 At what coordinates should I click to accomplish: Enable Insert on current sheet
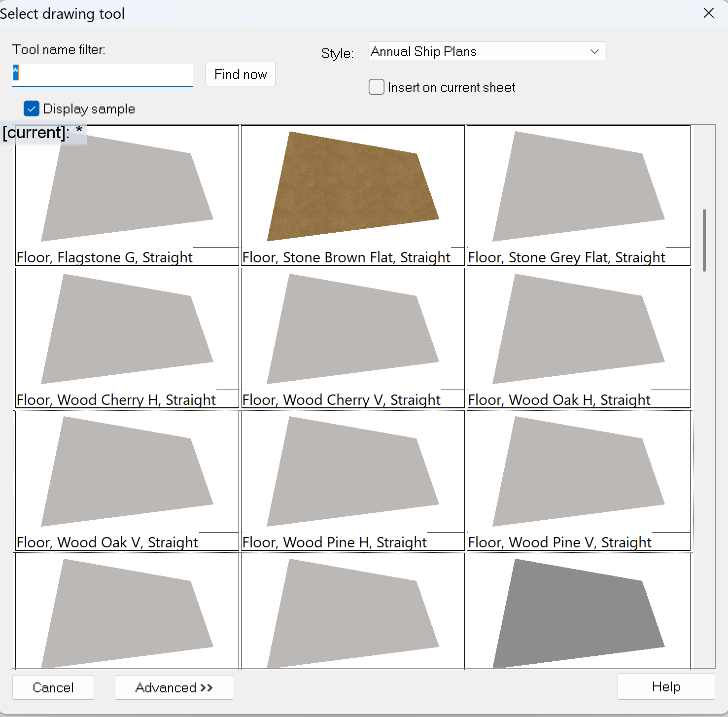[377, 87]
